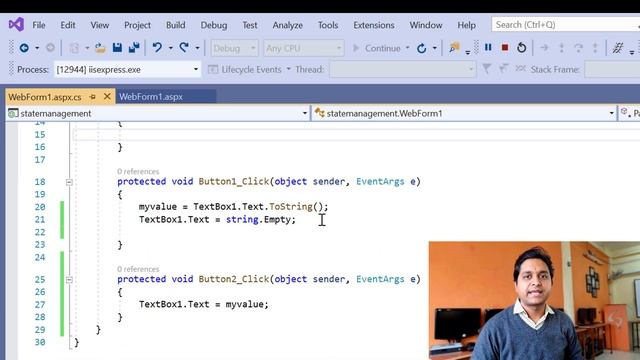Open the Redo history dropdown arrow
640x360 pixels.
(198, 48)
